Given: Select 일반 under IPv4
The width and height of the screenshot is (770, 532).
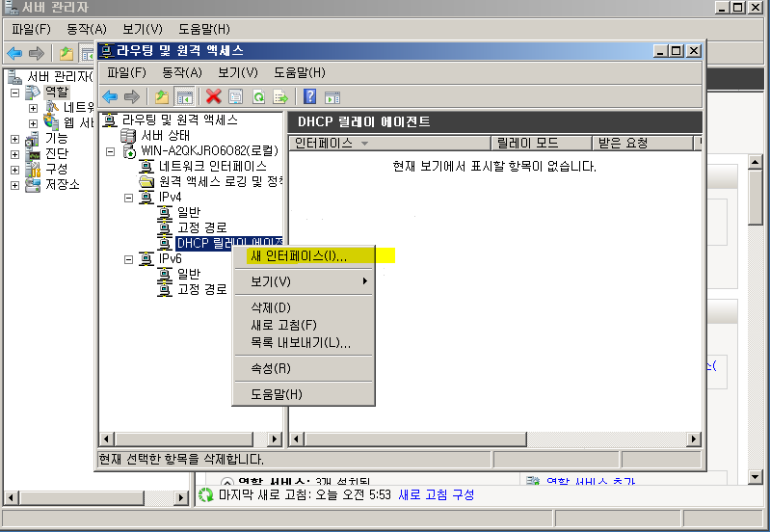Looking at the screenshot, I should tap(189, 212).
